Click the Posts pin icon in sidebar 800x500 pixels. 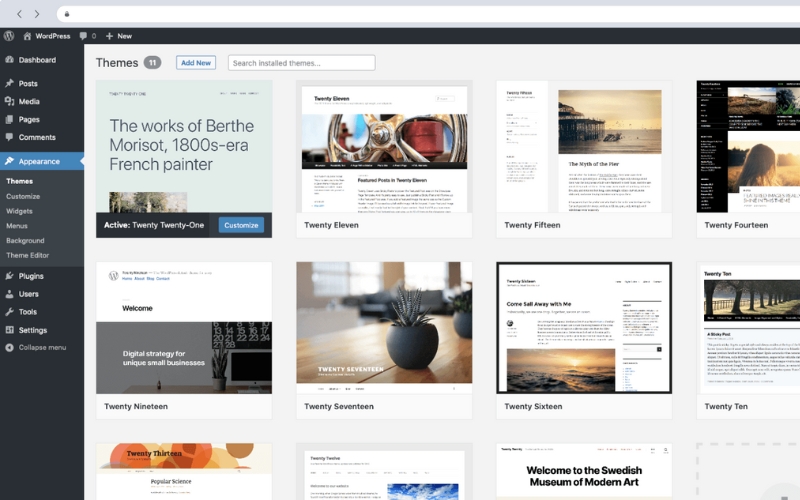(x=9, y=83)
